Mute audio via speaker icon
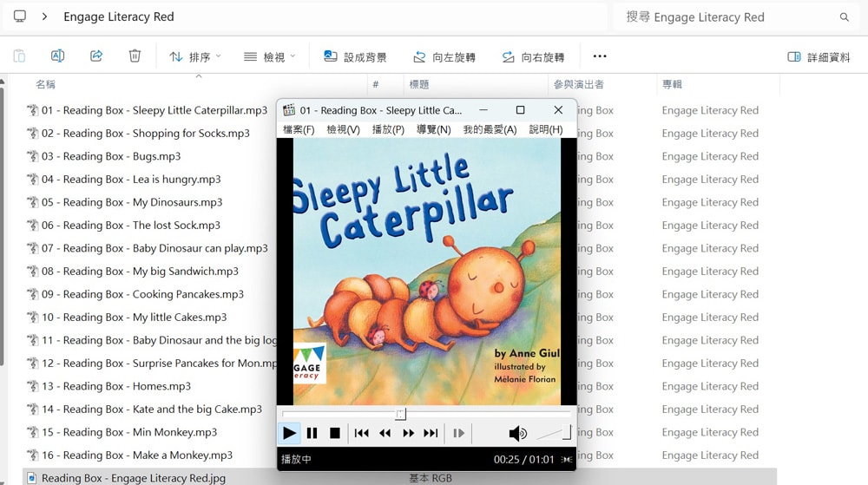The height and width of the screenshot is (485, 868). (x=517, y=433)
